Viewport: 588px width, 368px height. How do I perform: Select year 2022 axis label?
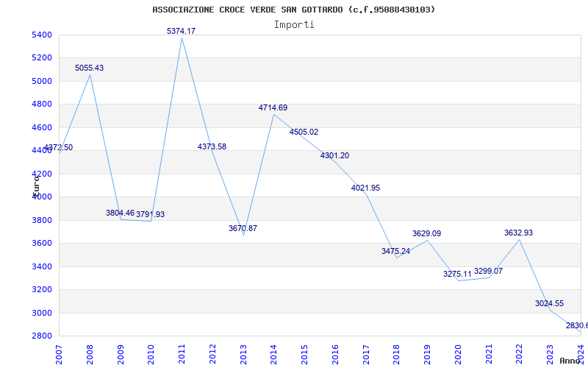[520, 355]
